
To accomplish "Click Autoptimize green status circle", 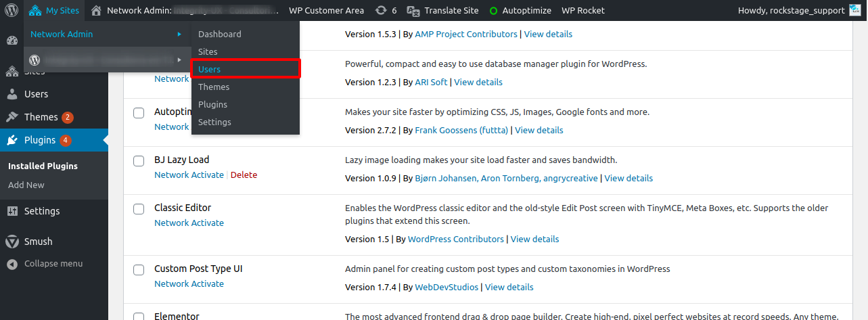I will 493,11.
